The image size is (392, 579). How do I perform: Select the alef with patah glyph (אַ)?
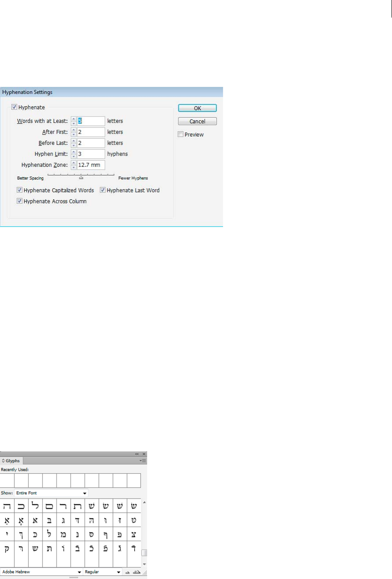click(7, 521)
